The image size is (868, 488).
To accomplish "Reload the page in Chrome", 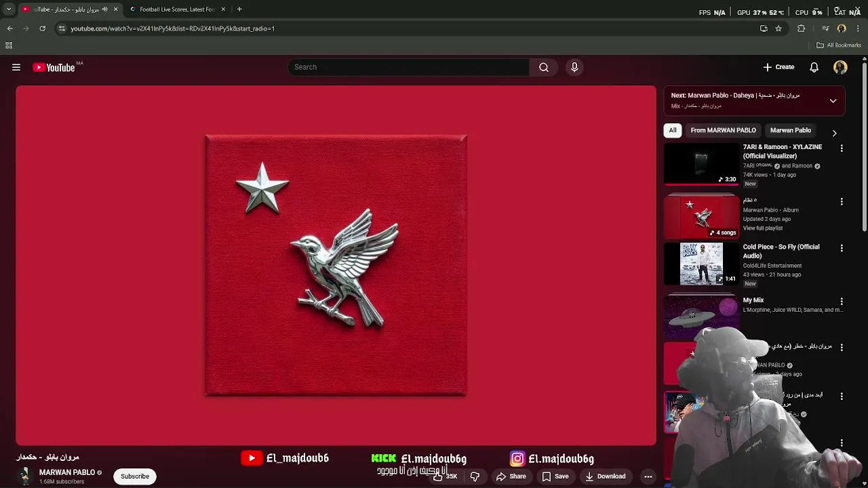I will tap(43, 28).
